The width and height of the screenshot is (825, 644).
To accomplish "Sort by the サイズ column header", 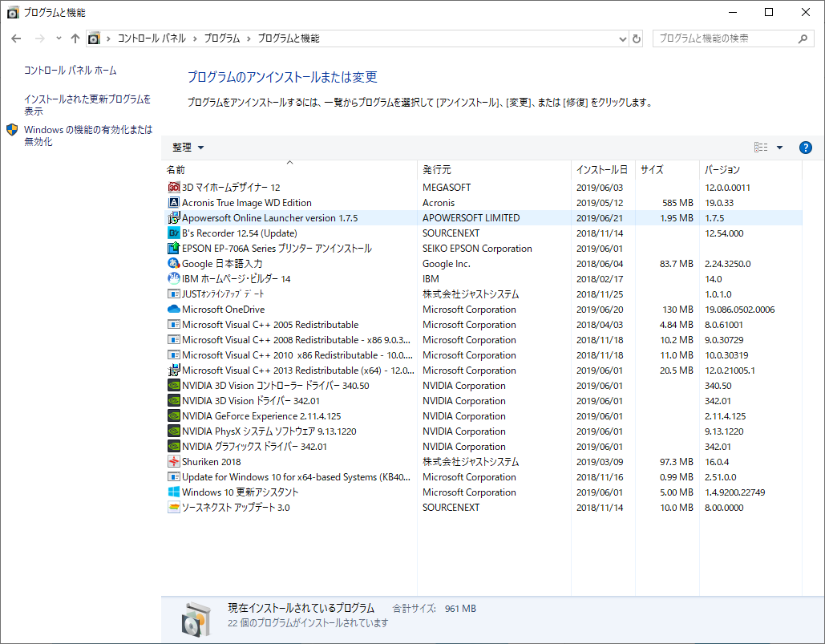I will coord(667,169).
